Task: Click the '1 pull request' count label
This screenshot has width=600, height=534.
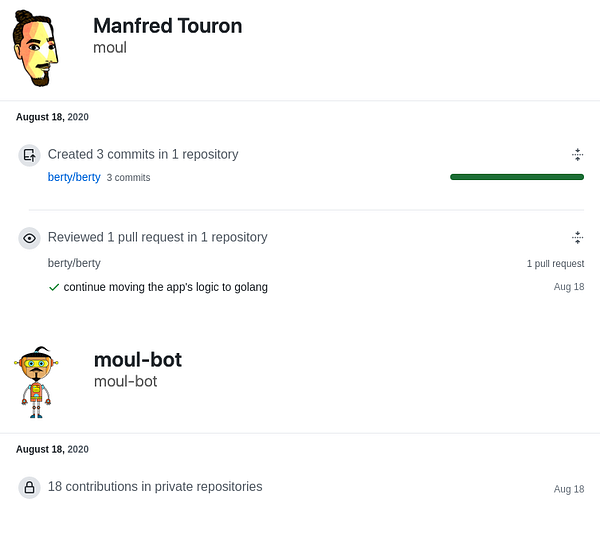Action: [x=555, y=264]
